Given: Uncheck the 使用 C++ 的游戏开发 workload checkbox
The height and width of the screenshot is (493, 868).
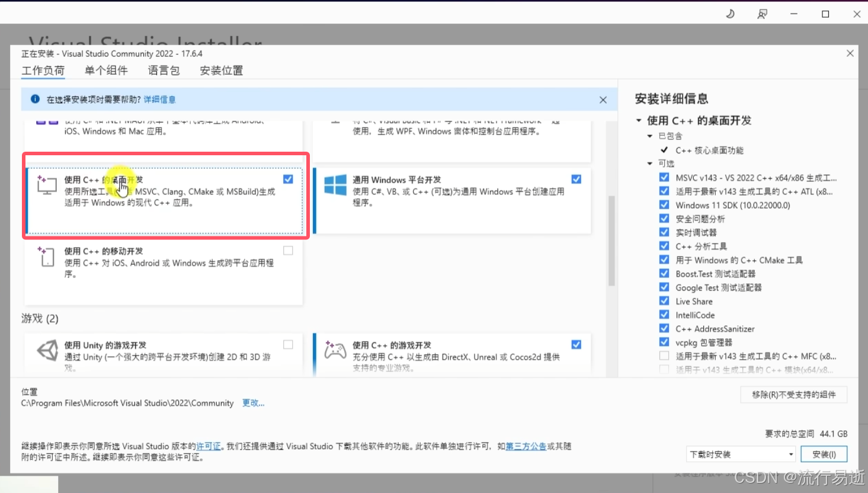Looking at the screenshot, I should [x=576, y=344].
